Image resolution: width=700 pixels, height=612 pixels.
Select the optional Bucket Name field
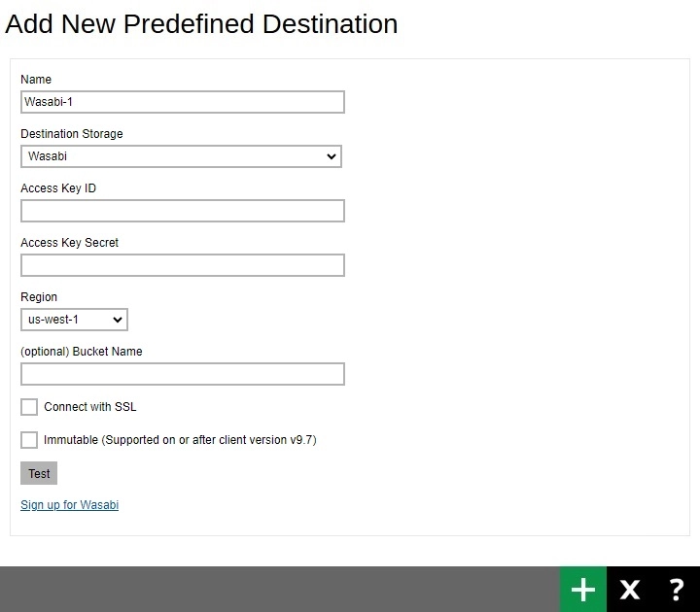tap(183, 374)
